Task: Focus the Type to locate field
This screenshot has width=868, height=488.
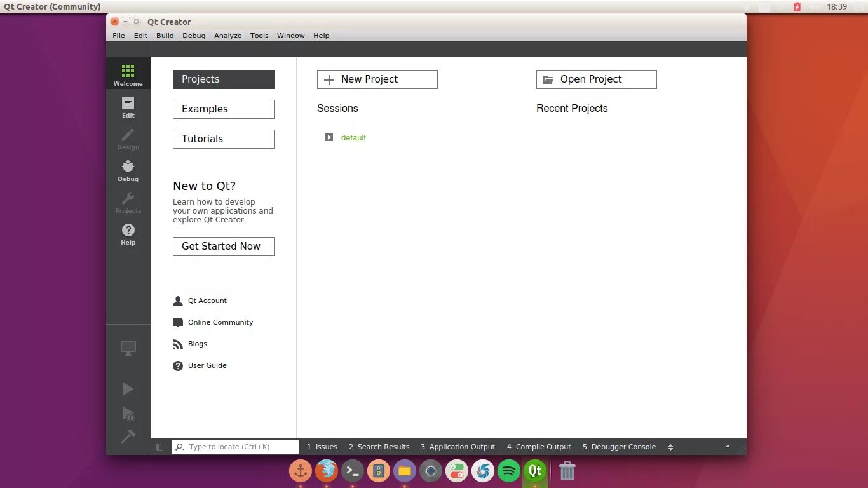Action: 235,447
